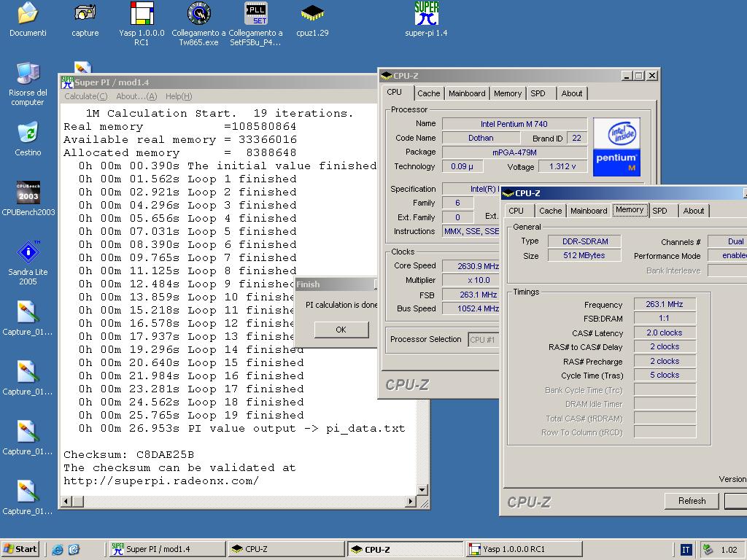747x560 pixels.
Task: Open the first Capture_01 image file below Sandra Lite
Action: pos(27,318)
